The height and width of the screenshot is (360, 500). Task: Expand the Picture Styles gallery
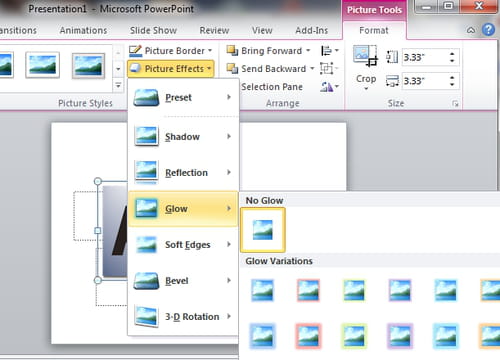[x=118, y=85]
